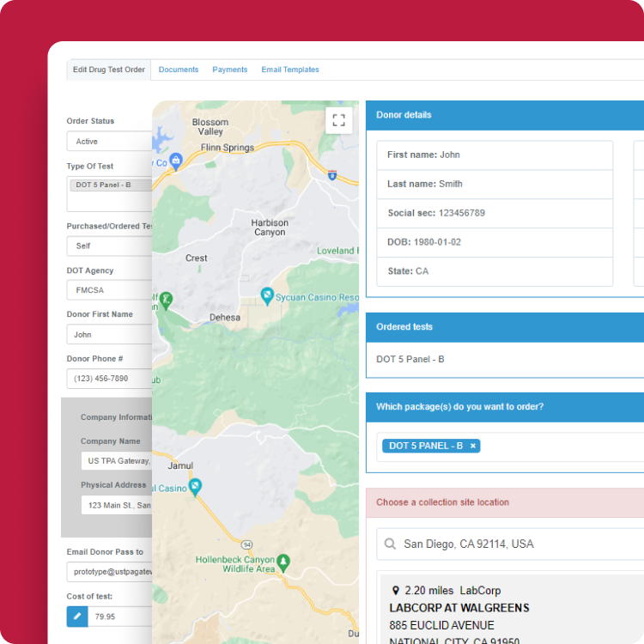
Task: Click the Jamul town label on map
Action: coord(180,465)
